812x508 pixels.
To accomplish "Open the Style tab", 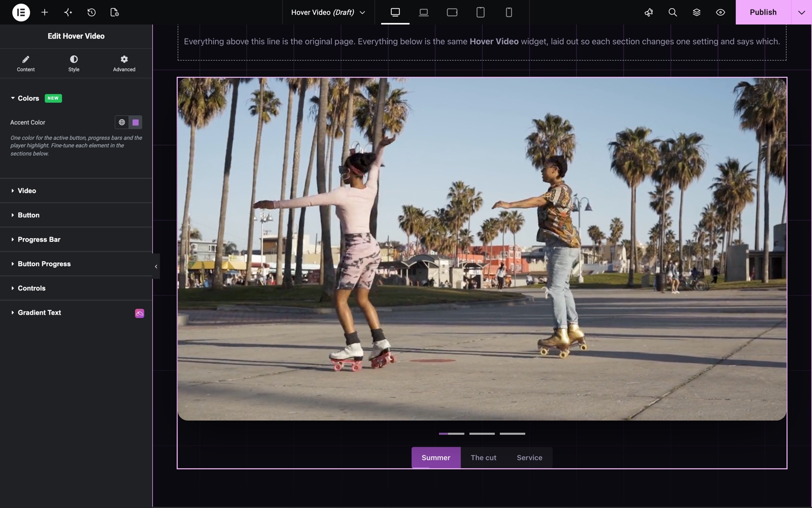I will click(x=74, y=63).
